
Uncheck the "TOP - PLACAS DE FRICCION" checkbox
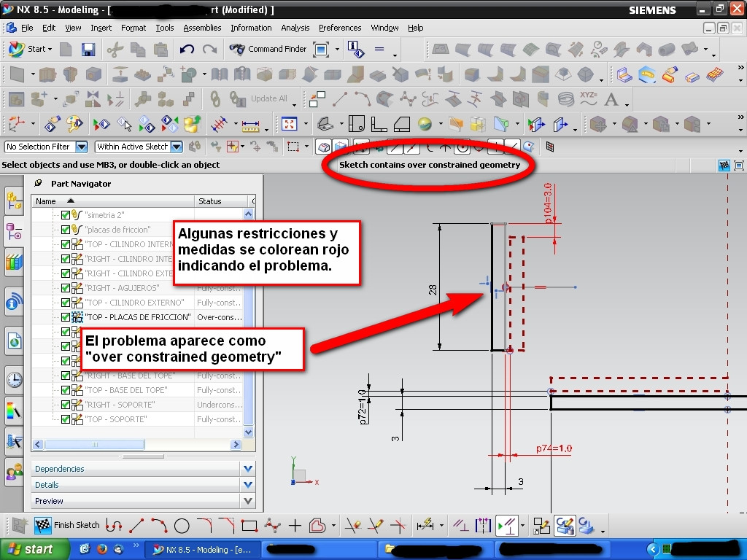[66, 317]
